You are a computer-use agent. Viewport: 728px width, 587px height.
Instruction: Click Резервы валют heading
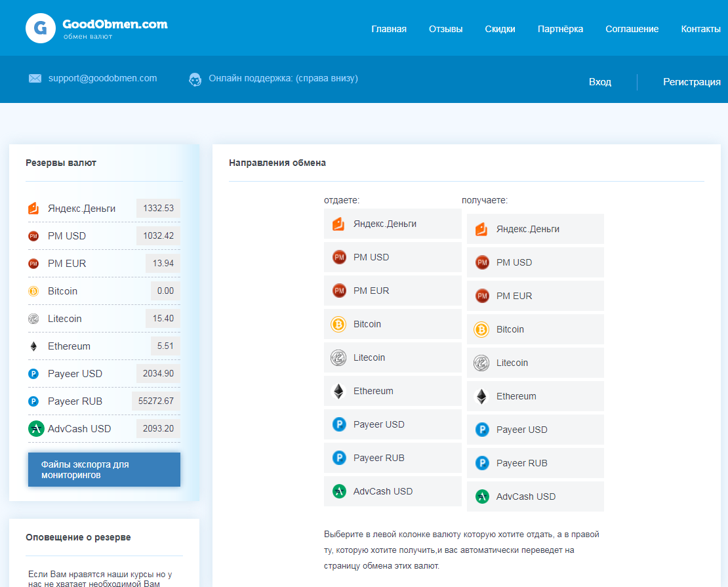click(x=61, y=163)
